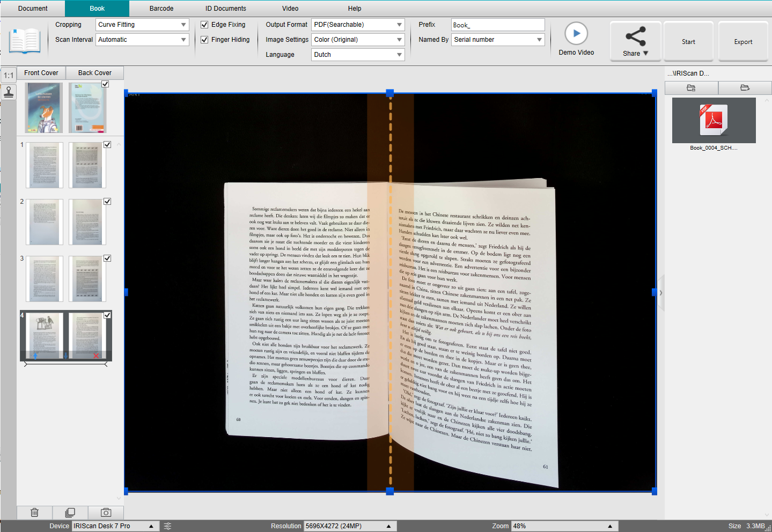Click the open book mode icon
Viewport: 772px width, 532px height.
pos(25,41)
